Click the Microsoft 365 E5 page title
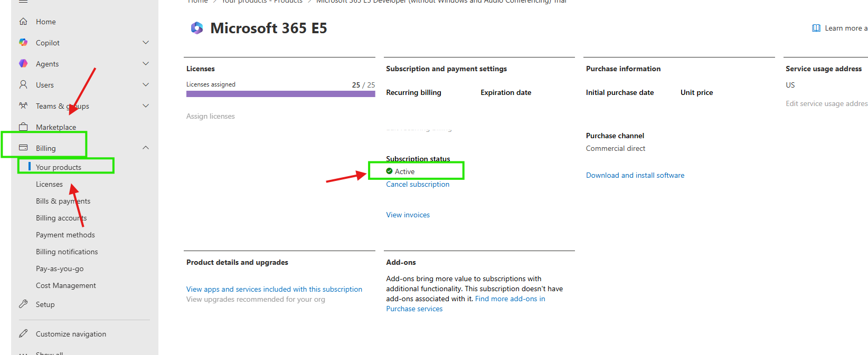The image size is (868, 355). 269,28
